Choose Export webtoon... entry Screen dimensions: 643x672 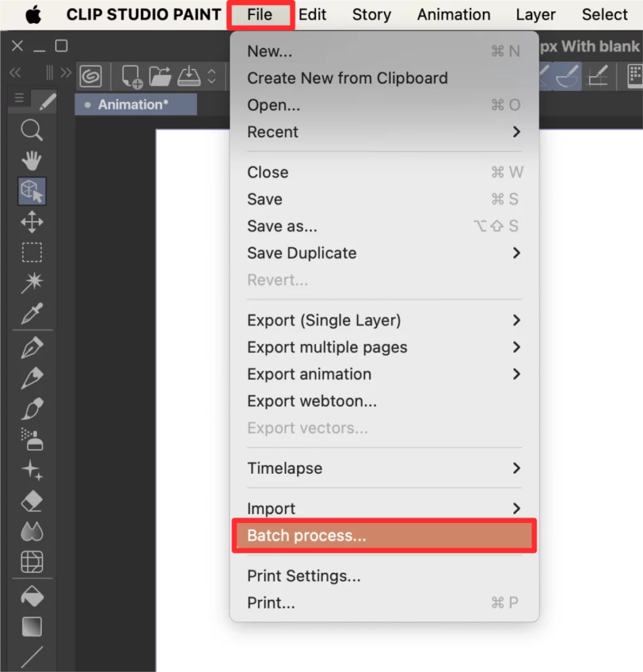384,402
